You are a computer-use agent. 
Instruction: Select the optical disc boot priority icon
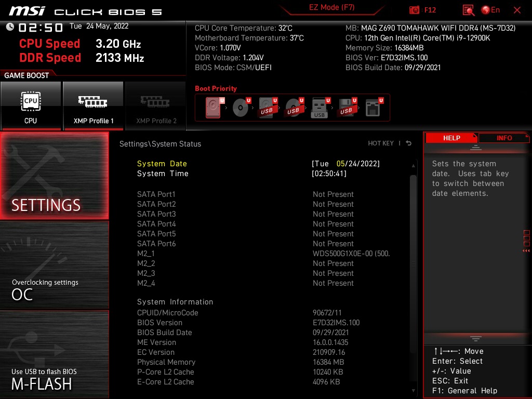pyautogui.click(x=241, y=108)
